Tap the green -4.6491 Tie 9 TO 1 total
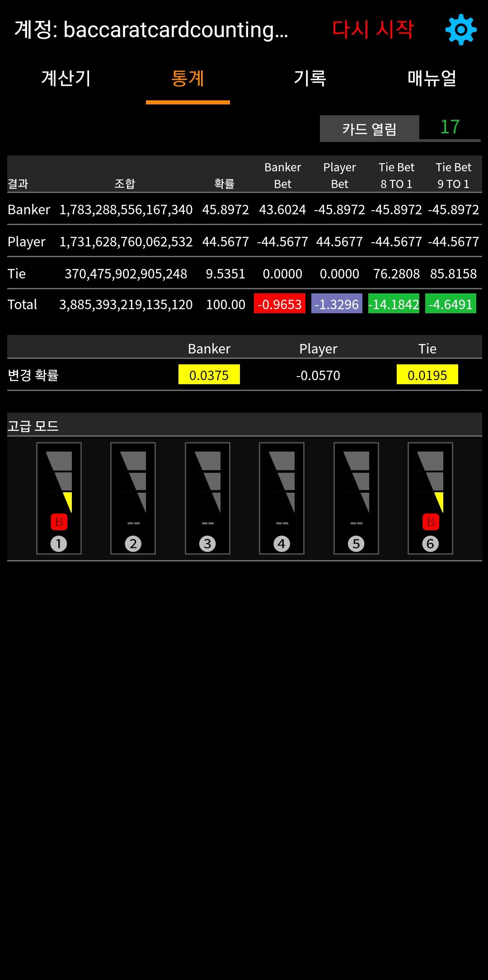Image resolution: width=488 pixels, height=980 pixels. click(450, 303)
